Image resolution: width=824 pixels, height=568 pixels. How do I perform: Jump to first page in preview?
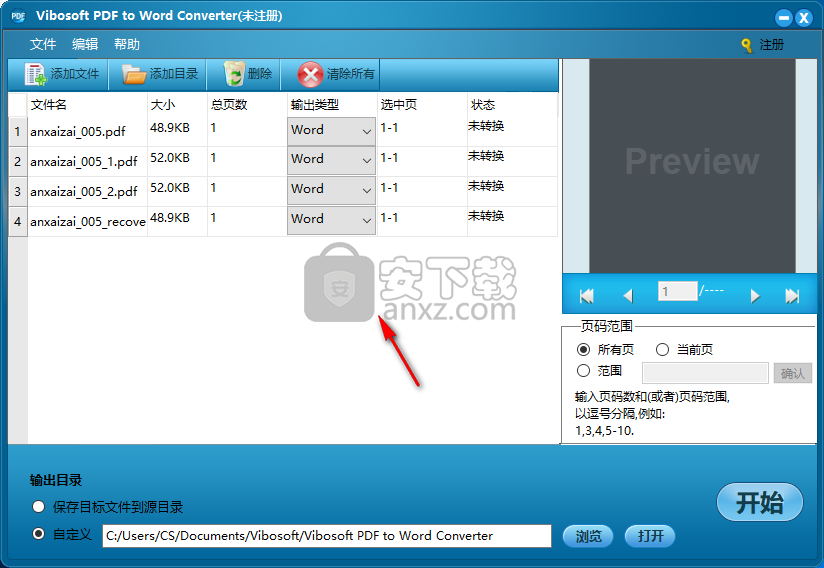pos(586,296)
